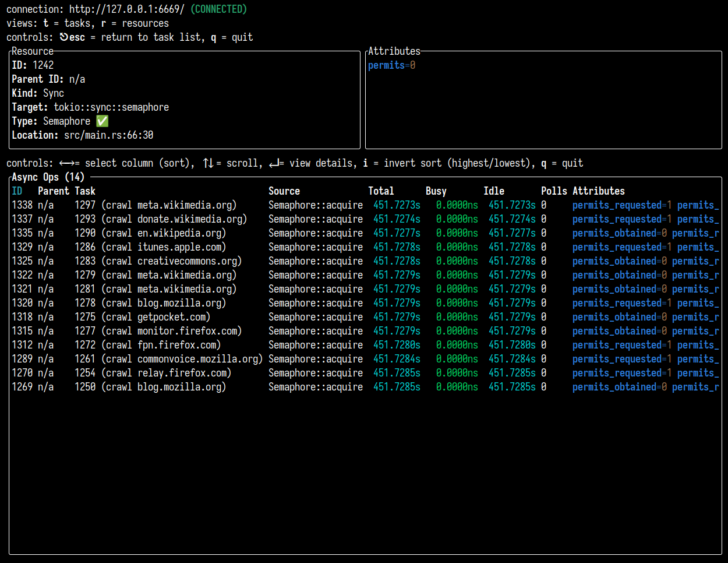Select async op row with ID 1322
This screenshot has width=728, height=563.
(x=365, y=275)
